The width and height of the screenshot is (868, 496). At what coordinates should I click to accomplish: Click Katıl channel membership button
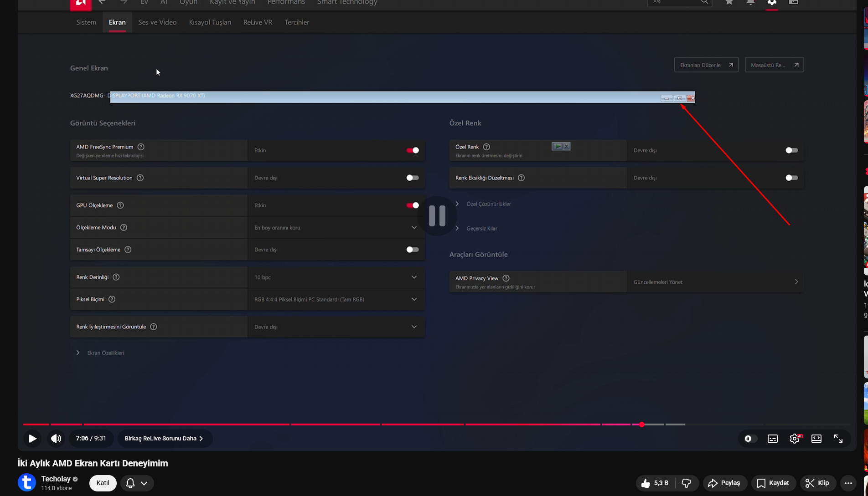point(103,483)
